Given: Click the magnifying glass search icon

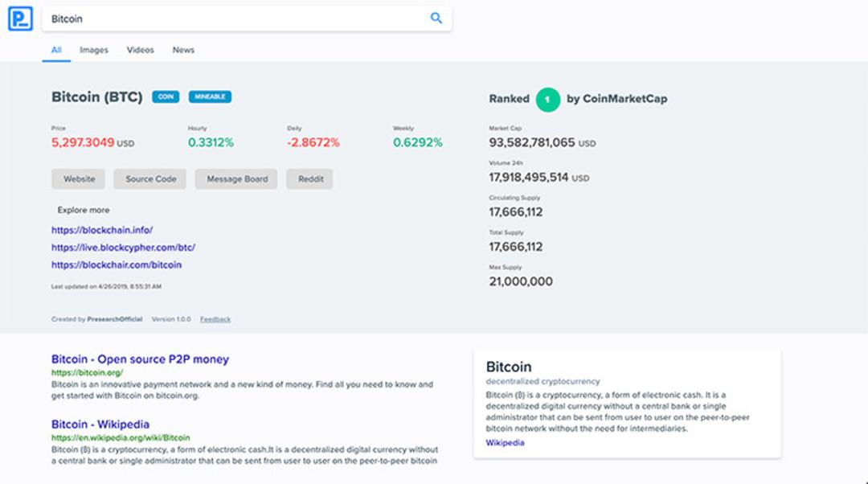Looking at the screenshot, I should tap(436, 18).
